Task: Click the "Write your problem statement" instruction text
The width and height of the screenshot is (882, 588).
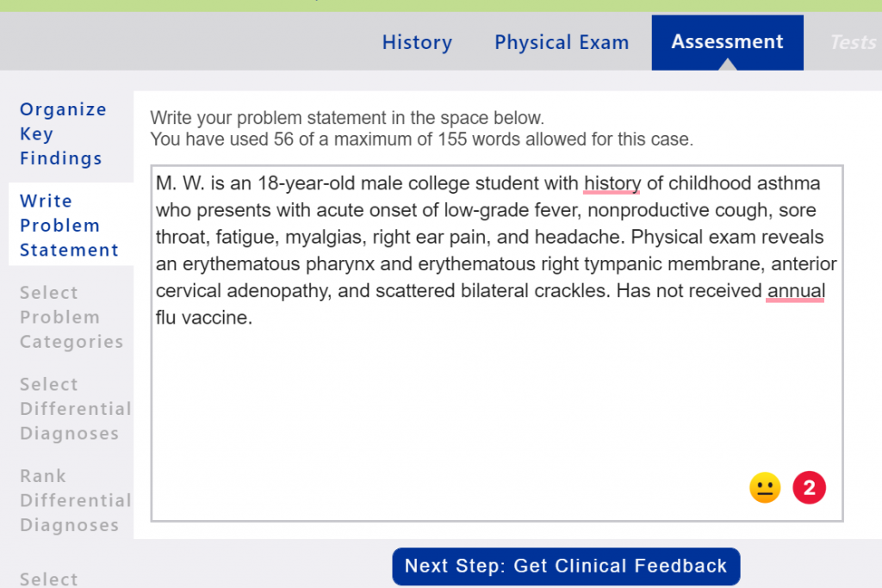Action: [x=347, y=119]
